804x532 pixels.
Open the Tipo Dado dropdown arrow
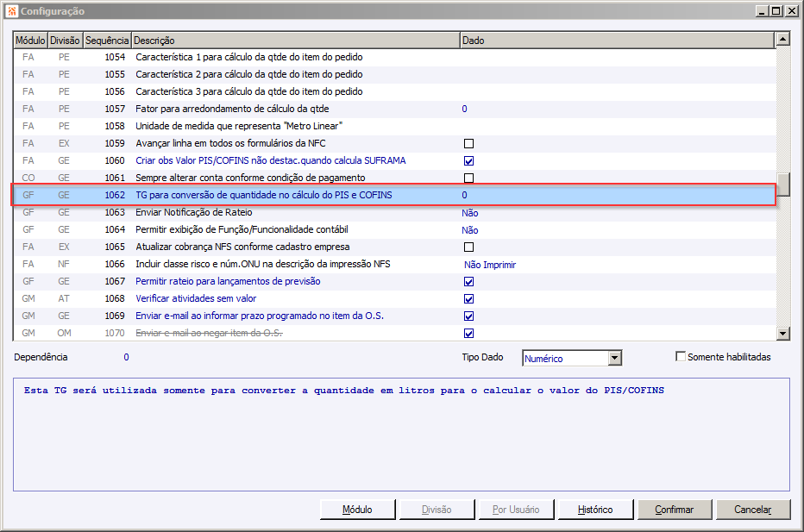(615, 358)
